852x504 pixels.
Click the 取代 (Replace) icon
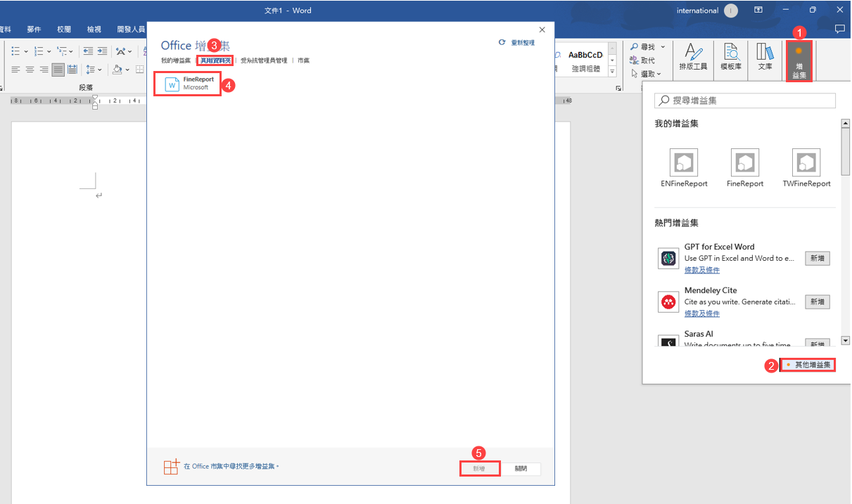[634, 59]
